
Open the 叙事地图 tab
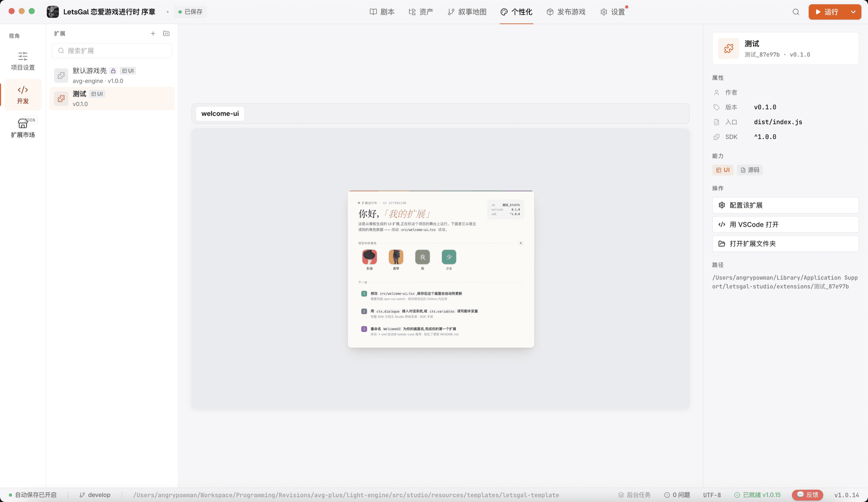pos(467,12)
